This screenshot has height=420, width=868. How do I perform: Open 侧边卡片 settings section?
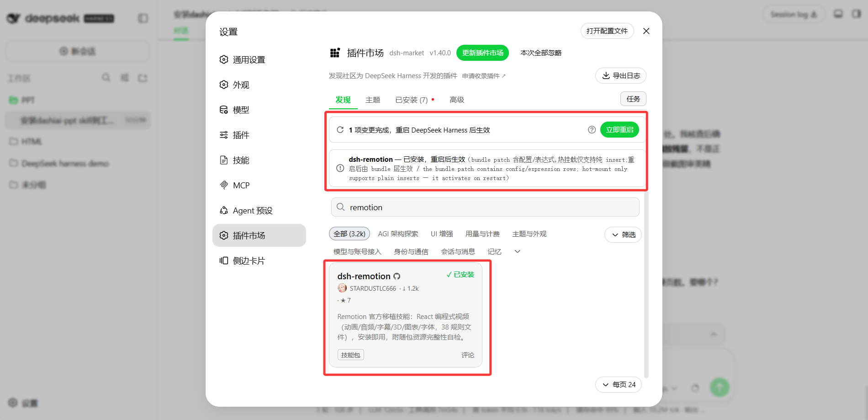point(259,261)
